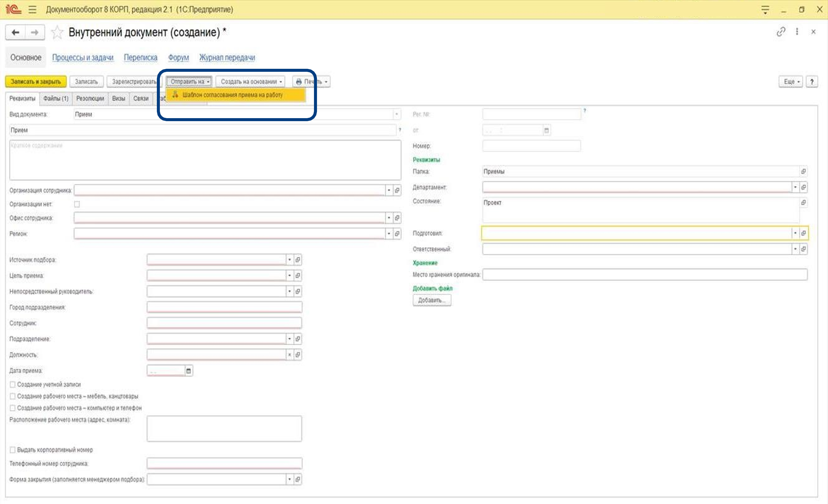Expand the Ответственный dropdown arrow
Image resolution: width=828 pixels, height=504 pixels.
tap(795, 249)
